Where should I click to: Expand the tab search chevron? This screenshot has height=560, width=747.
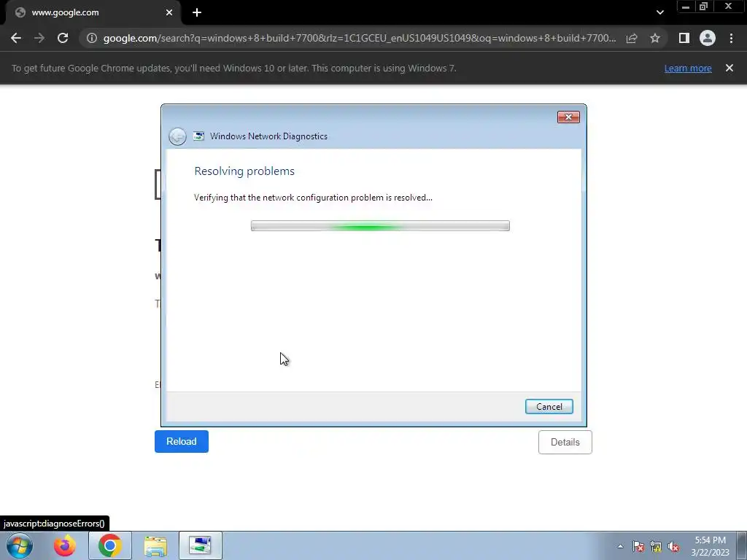[659, 13]
